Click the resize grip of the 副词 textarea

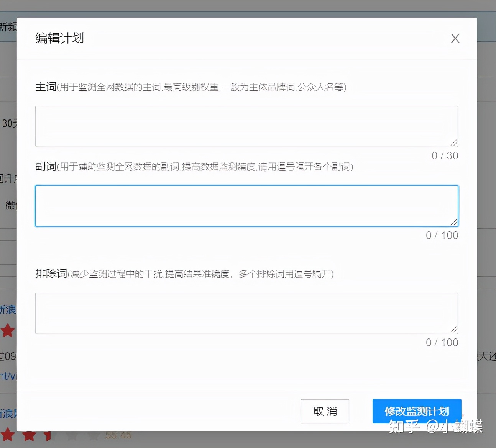pos(455,222)
